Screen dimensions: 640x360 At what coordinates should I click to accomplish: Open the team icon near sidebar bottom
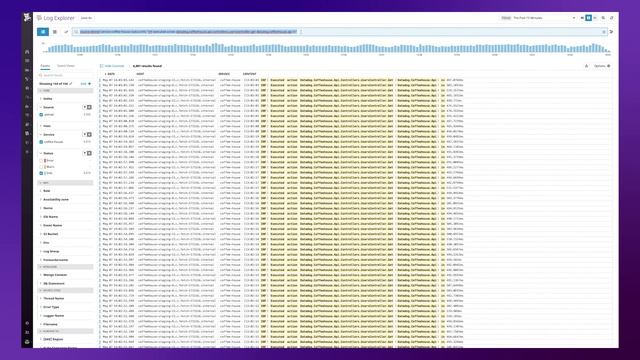[x=27, y=332]
